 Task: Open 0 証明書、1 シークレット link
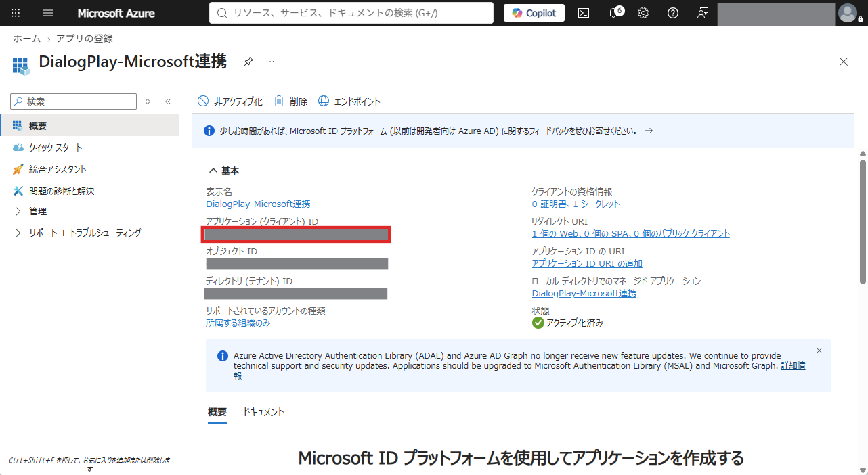click(x=576, y=204)
